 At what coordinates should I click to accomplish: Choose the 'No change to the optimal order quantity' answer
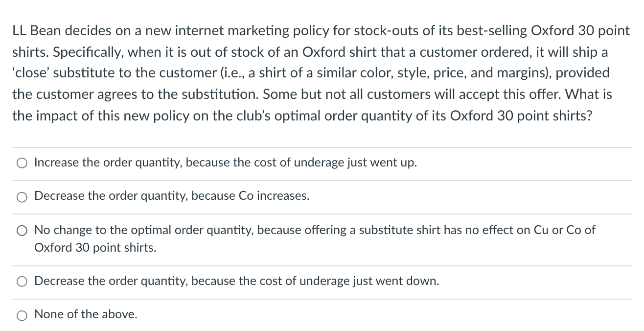(x=22, y=230)
